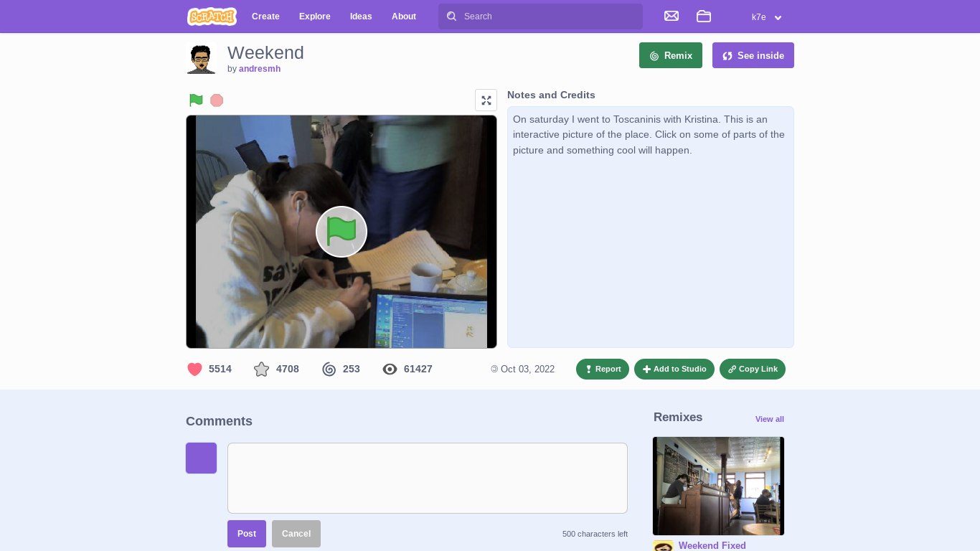This screenshot has width=980, height=551.
Task: Enter fullscreen mode for the project
Action: tap(486, 100)
